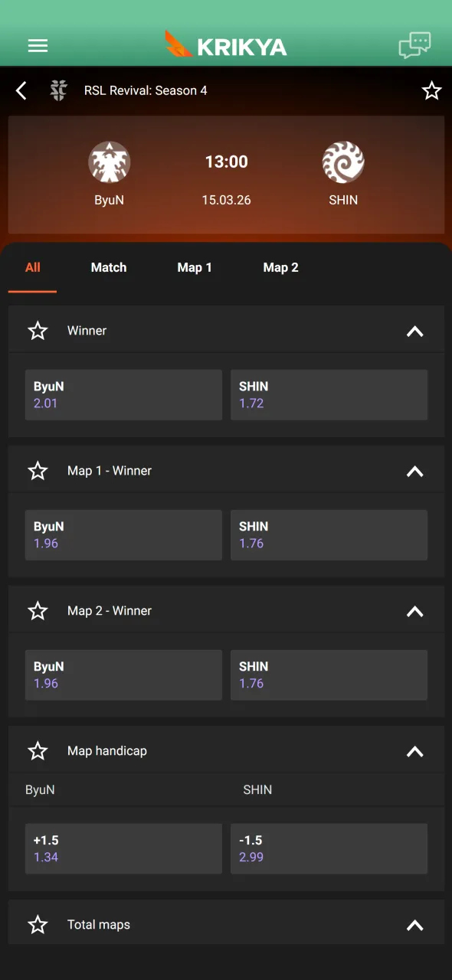Select ByuN +1.5 handicap at 1.34

tap(123, 848)
